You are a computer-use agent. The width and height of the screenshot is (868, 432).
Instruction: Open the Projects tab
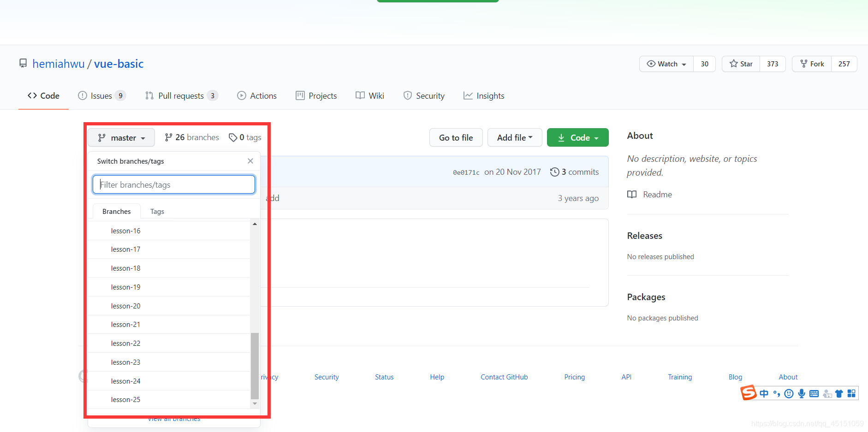pyautogui.click(x=316, y=95)
